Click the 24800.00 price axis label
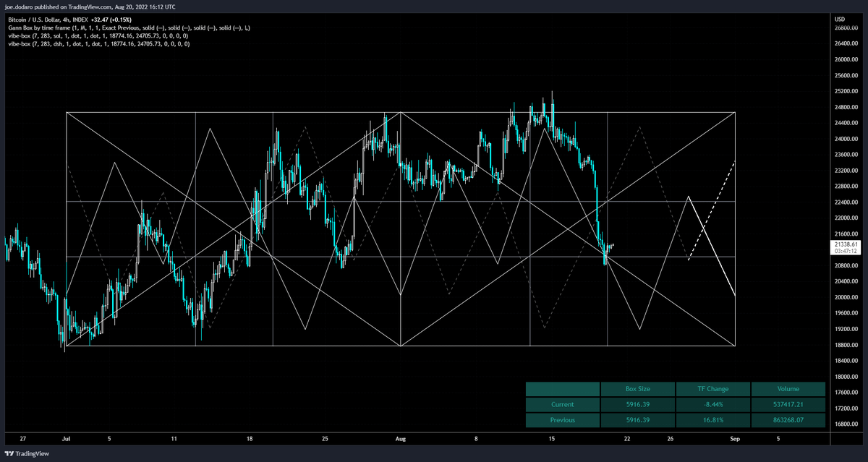 (x=846, y=107)
